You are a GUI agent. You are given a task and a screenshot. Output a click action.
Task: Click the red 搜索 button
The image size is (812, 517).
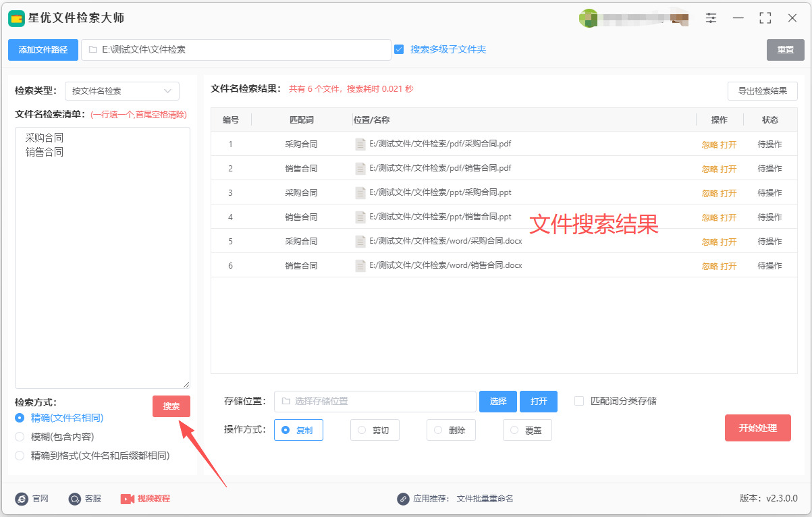pos(171,406)
